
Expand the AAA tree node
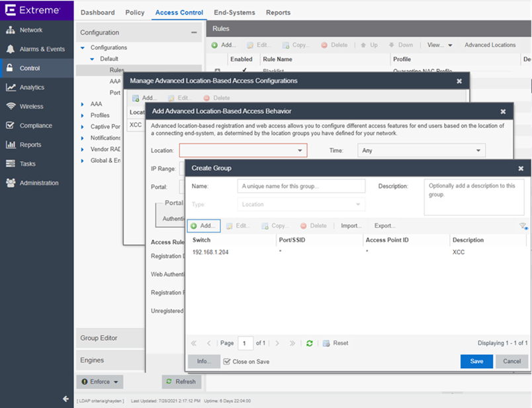click(83, 104)
